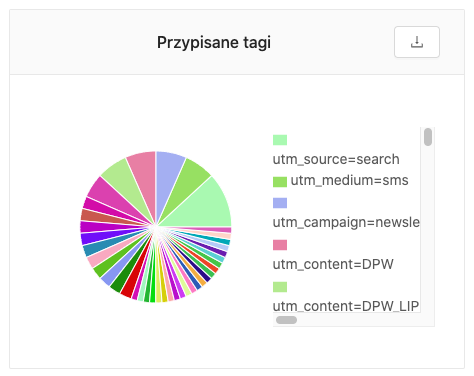The height and width of the screenshot is (376, 474).
Task: Click the legend's vertical scrollbar thumb
Action: (x=428, y=137)
